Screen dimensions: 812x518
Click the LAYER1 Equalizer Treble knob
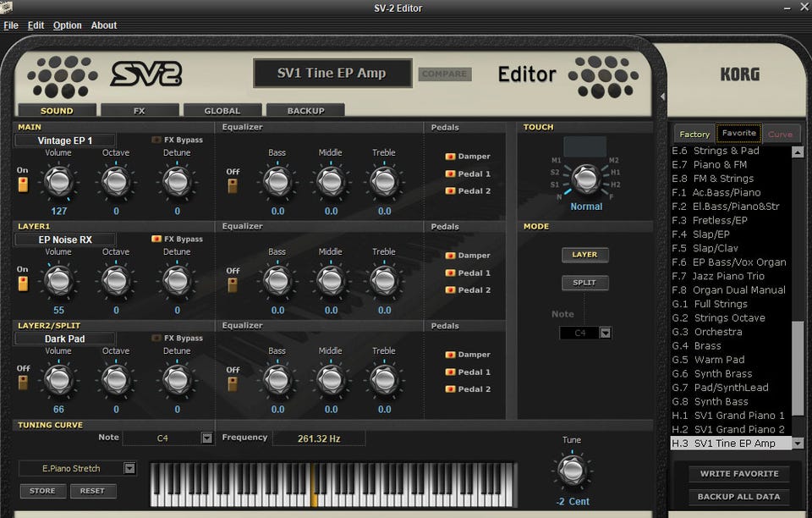(x=384, y=280)
